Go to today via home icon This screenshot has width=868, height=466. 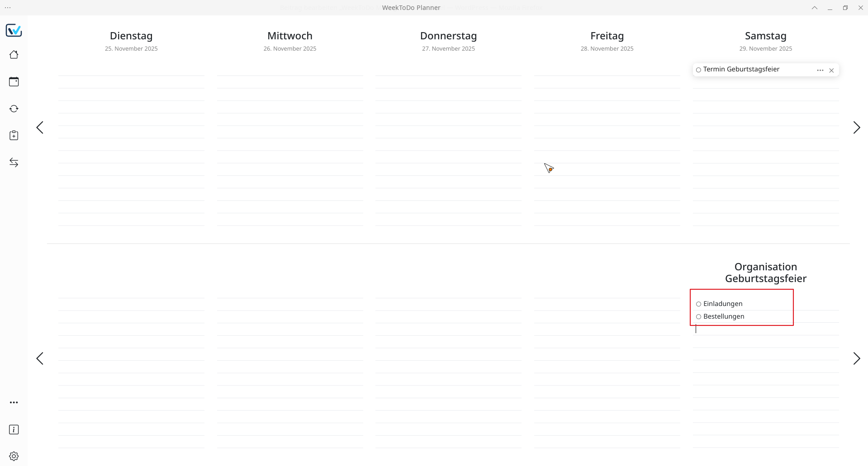click(x=14, y=55)
